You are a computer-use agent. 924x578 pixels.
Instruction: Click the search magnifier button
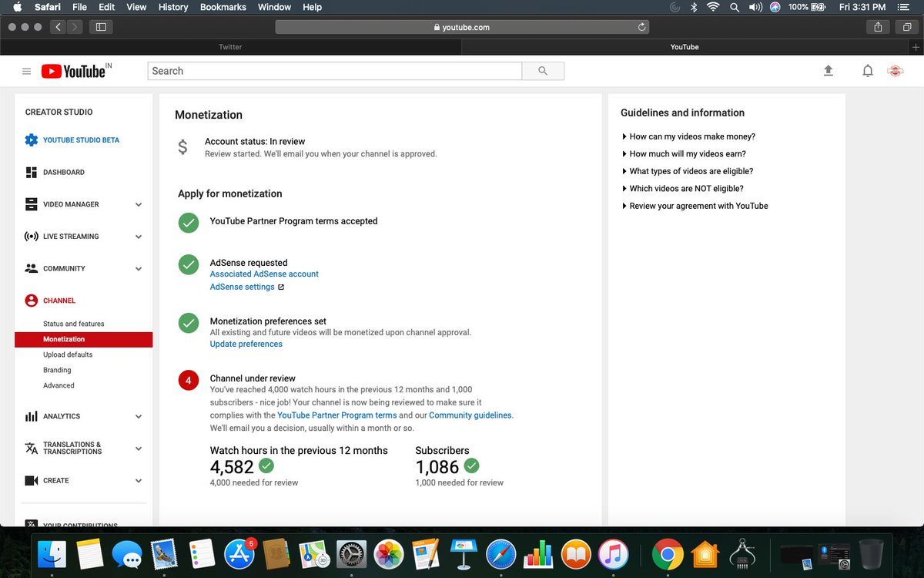pyautogui.click(x=543, y=71)
